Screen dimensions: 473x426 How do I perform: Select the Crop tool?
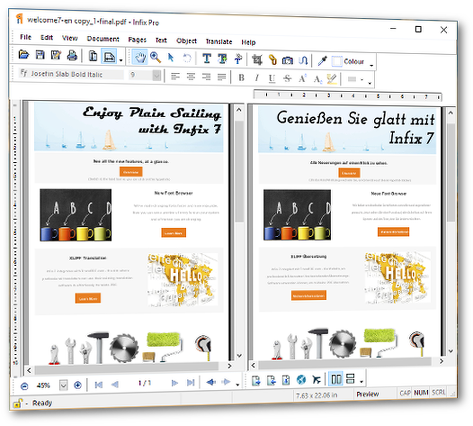(257, 60)
